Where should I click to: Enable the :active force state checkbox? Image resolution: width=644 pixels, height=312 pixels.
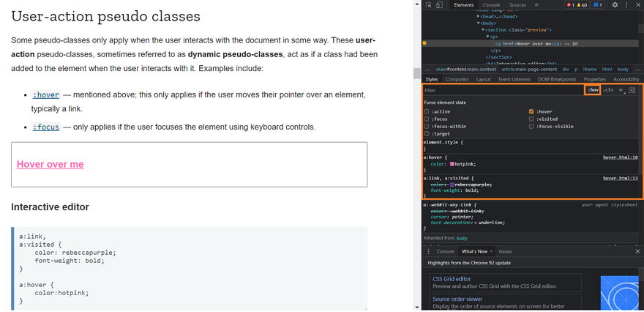point(427,111)
